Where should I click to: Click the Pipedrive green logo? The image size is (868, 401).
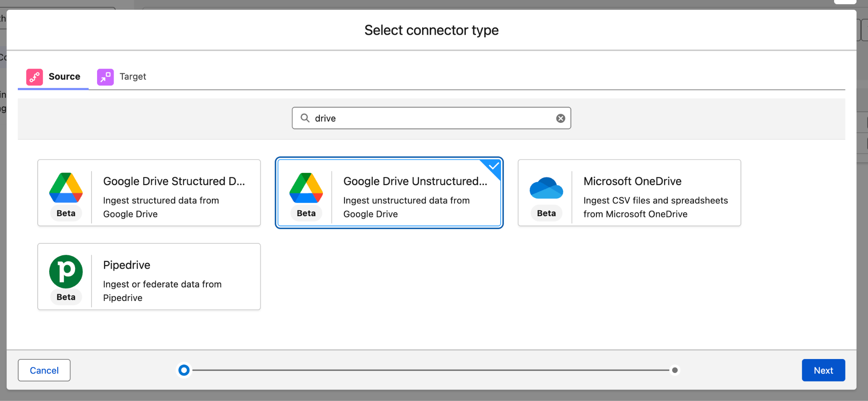coord(66,271)
